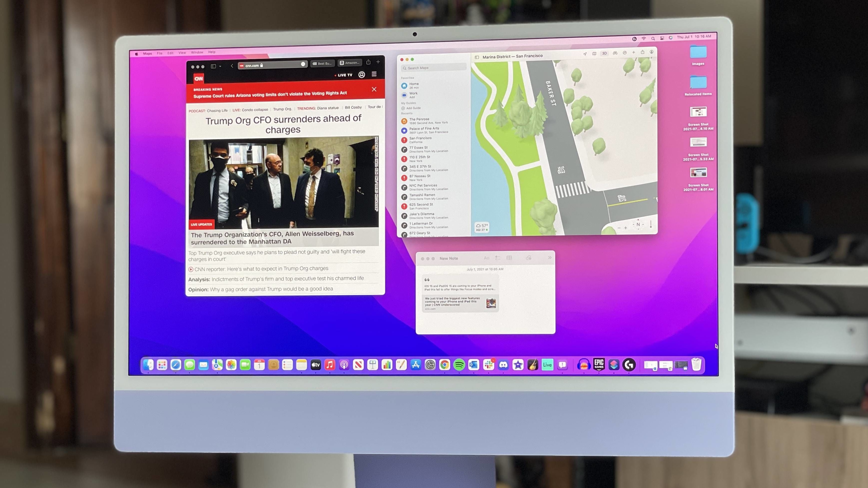The image size is (868, 488).
Task: Toggle the Maps sidebar button
Action: tap(477, 57)
